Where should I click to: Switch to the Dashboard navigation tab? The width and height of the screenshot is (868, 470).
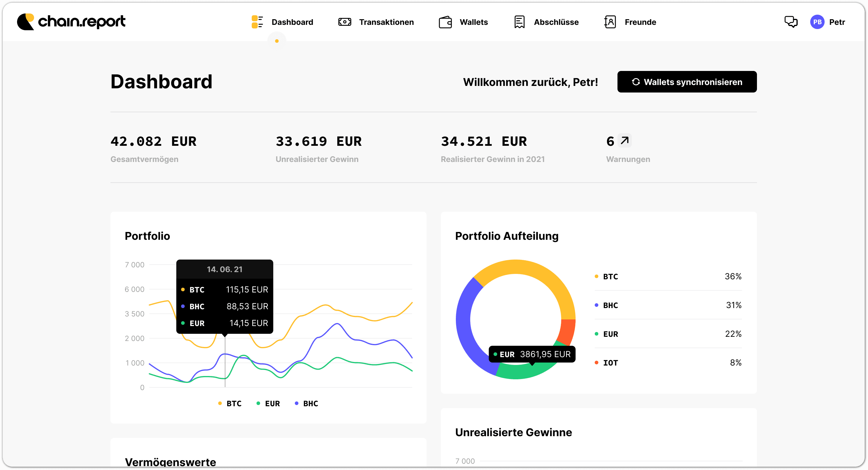tap(292, 22)
